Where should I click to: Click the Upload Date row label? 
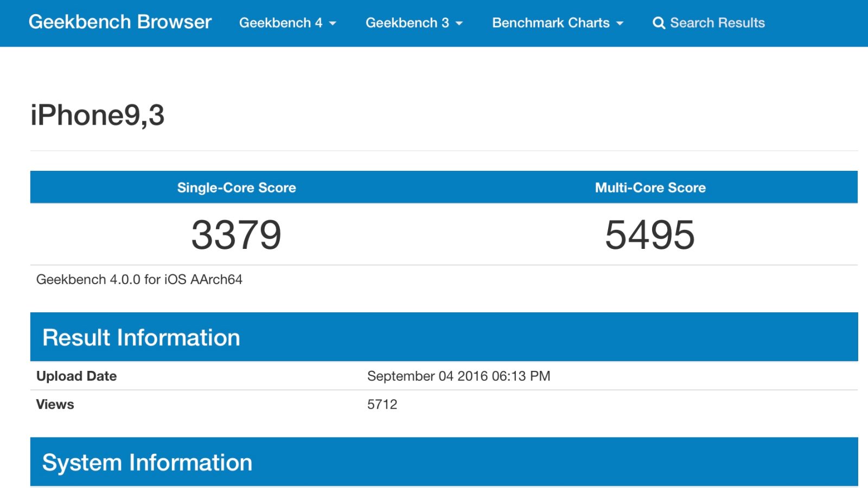[76, 376]
